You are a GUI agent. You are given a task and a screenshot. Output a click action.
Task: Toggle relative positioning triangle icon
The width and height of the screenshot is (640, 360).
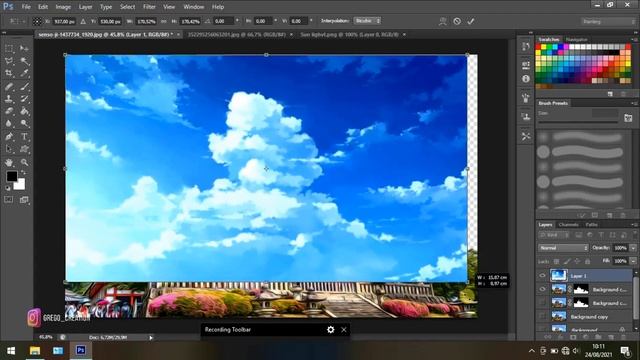(83, 21)
